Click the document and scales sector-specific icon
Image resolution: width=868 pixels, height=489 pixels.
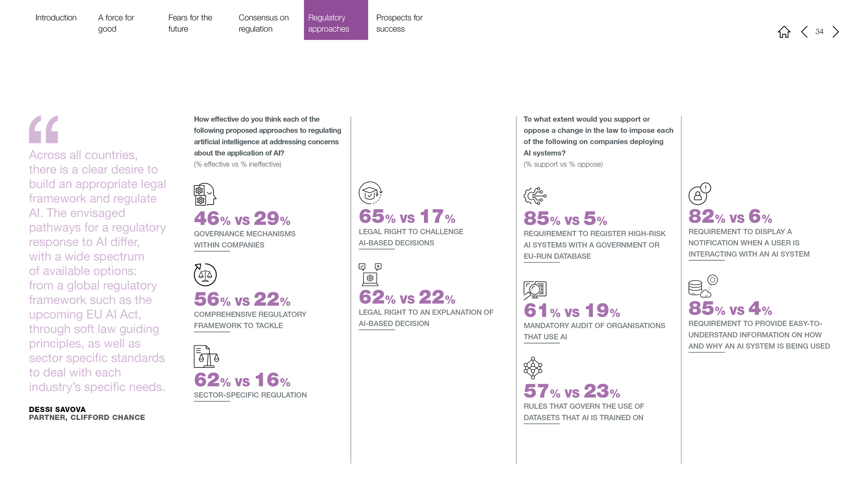(x=206, y=356)
